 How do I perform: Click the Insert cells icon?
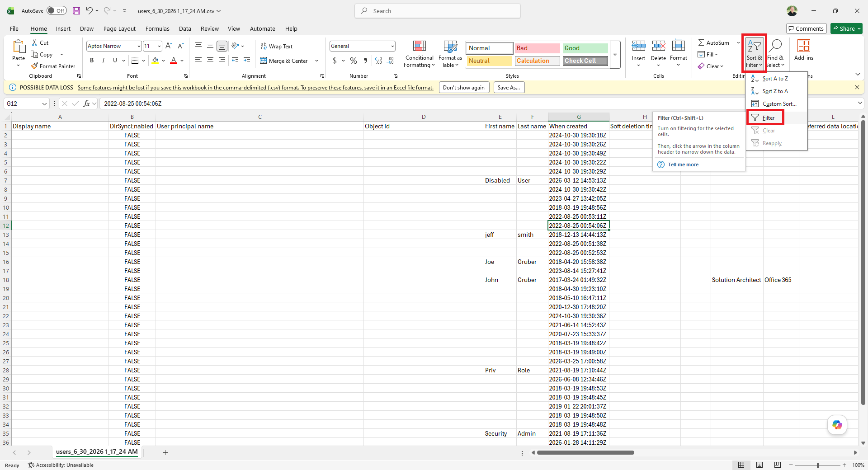click(x=638, y=46)
